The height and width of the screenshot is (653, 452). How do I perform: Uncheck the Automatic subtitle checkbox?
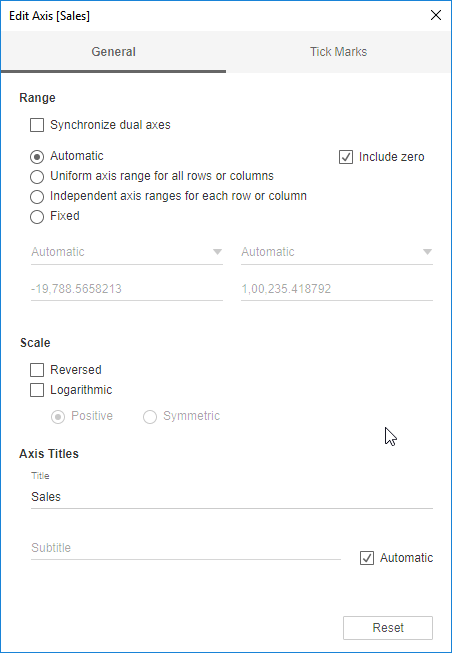pyautogui.click(x=367, y=558)
